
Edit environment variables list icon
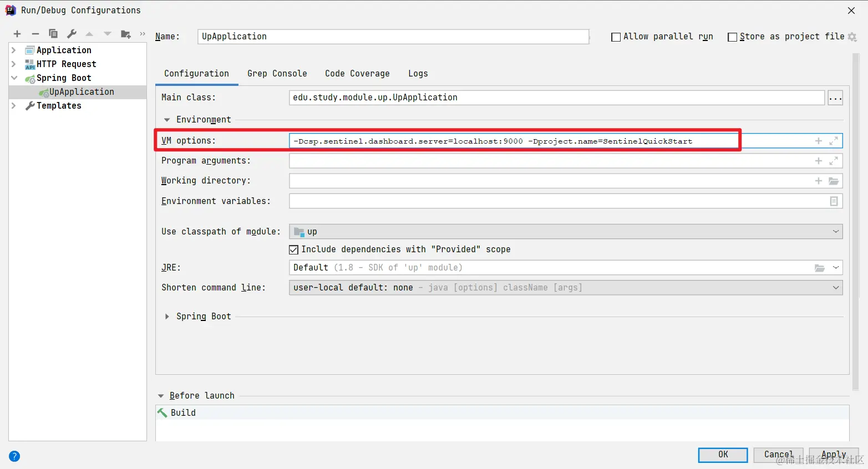coord(834,201)
